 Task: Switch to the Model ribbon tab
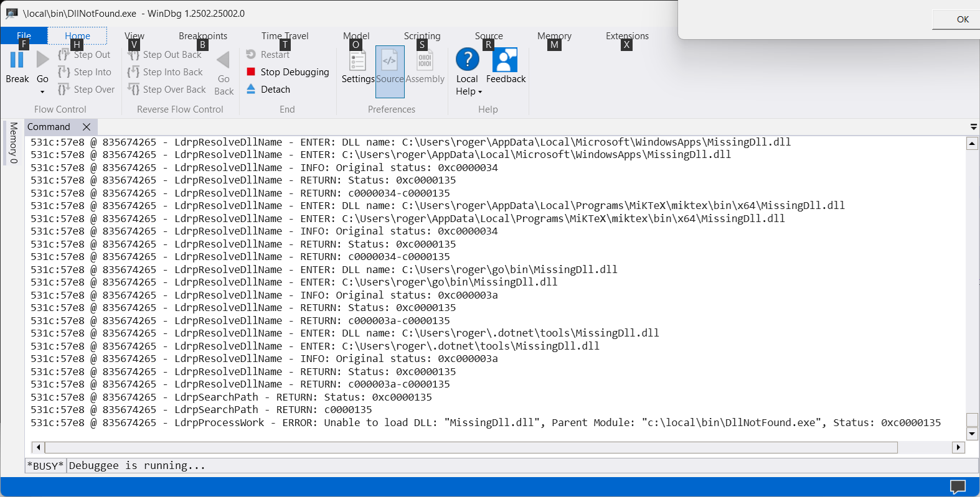[x=356, y=36]
